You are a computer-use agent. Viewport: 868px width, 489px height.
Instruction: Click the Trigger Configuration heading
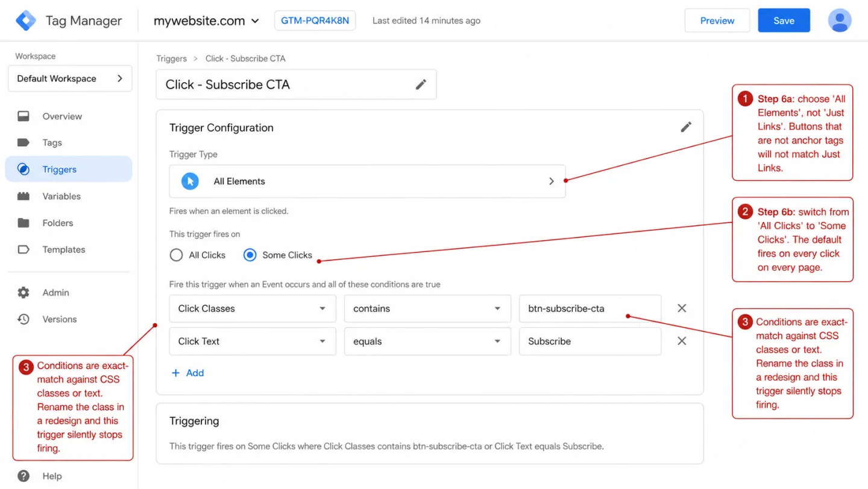(221, 128)
